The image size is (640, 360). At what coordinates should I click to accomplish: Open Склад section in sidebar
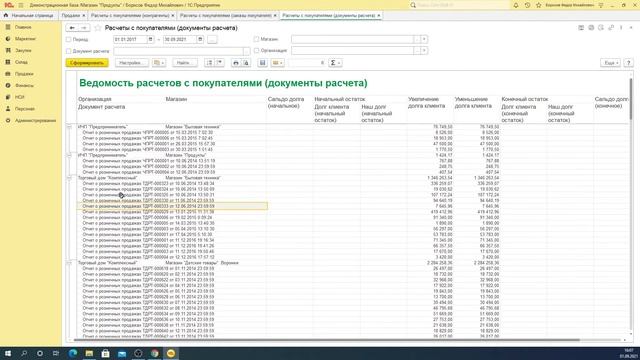[x=21, y=62]
